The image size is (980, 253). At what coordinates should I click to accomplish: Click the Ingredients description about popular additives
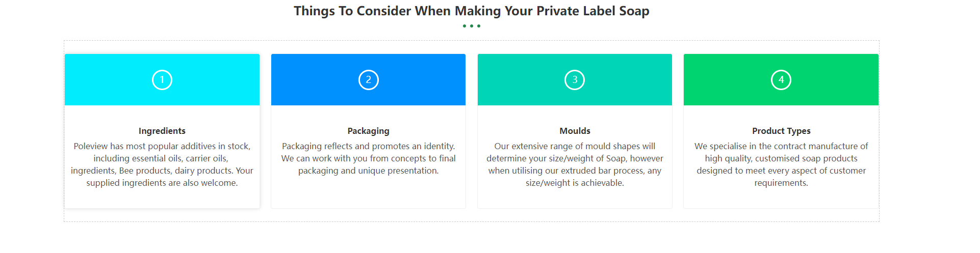click(162, 164)
